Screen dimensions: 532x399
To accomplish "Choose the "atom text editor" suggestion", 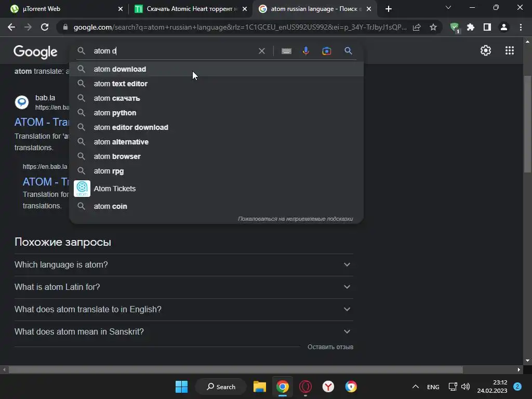I will click(x=216, y=84).
